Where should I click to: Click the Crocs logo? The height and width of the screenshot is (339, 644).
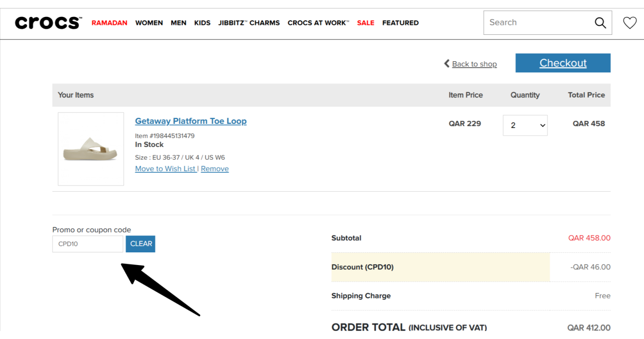pos(48,23)
